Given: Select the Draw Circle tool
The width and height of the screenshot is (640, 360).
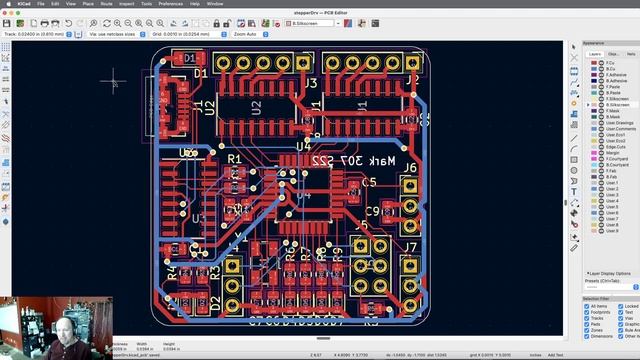Looking at the screenshot, I should [x=574, y=170].
